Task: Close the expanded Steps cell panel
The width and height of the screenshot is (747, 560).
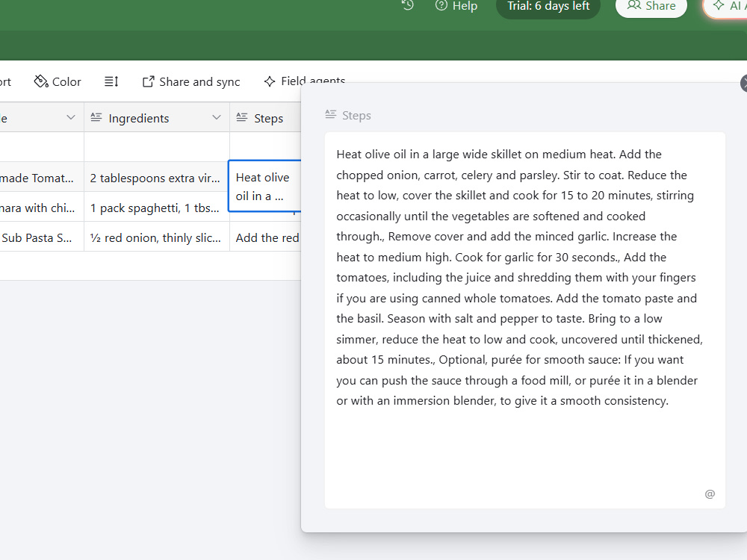Action: tap(744, 84)
